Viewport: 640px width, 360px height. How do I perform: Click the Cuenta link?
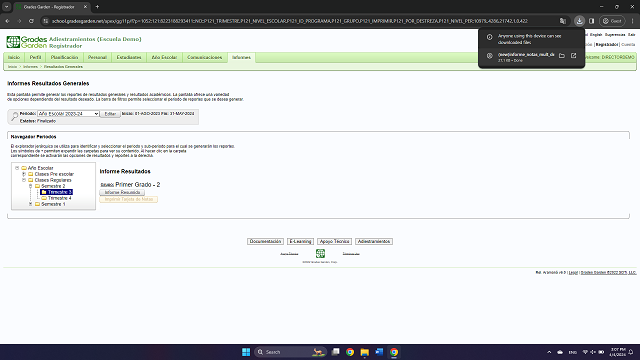tap(628, 44)
